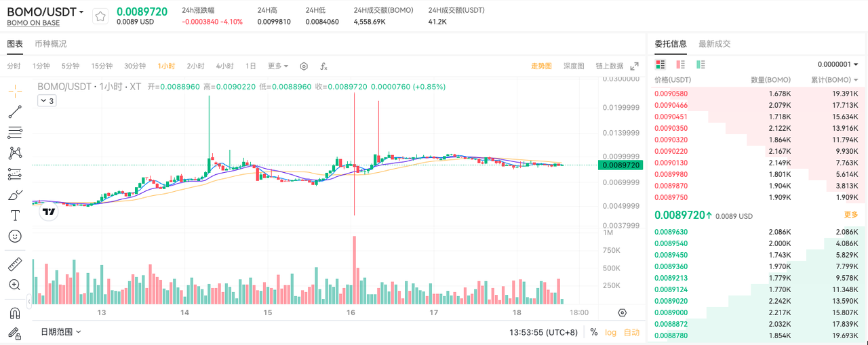Select the crosshair cursor tool

pyautogui.click(x=15, y=90)
